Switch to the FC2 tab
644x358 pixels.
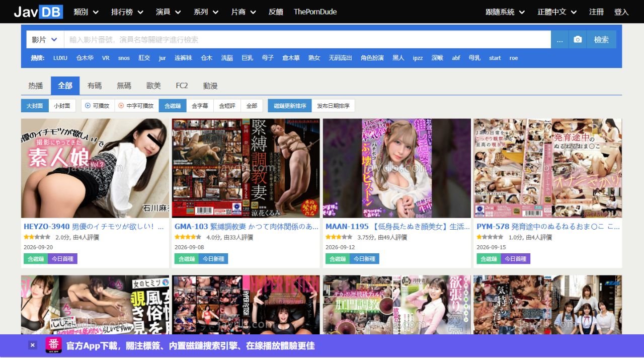point(182,86)
